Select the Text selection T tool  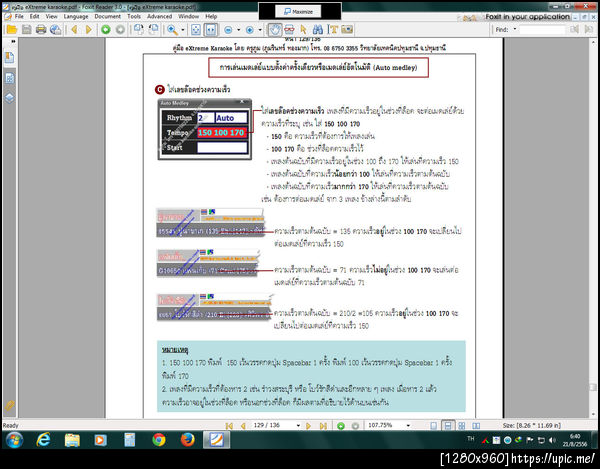tap(333, 29)
